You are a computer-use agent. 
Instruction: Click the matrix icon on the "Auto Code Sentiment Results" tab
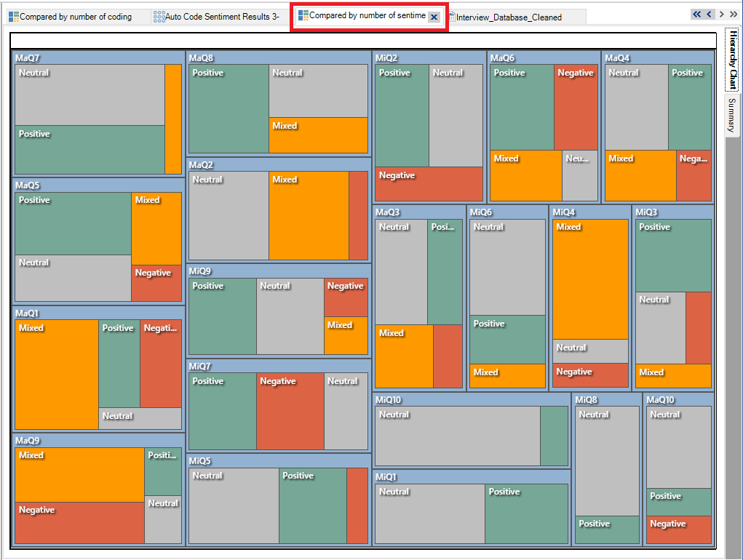pos(160,16)
